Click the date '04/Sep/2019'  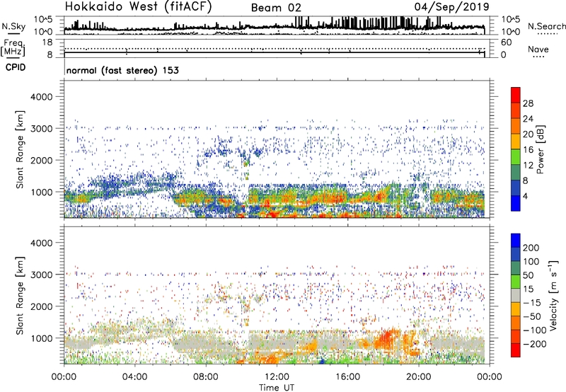[x=452, y=7]
